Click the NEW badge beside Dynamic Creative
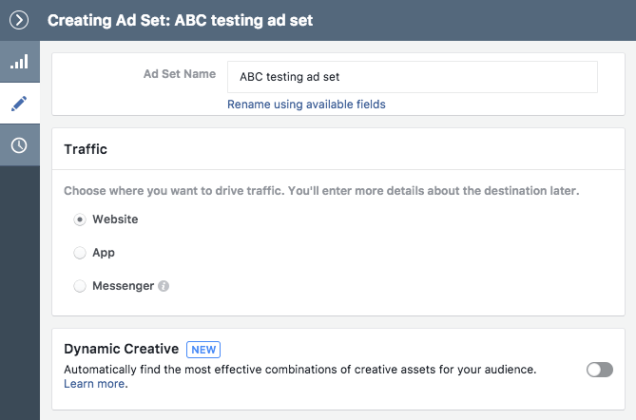Viewport: 636px width, 420px height. coord(203,349)
